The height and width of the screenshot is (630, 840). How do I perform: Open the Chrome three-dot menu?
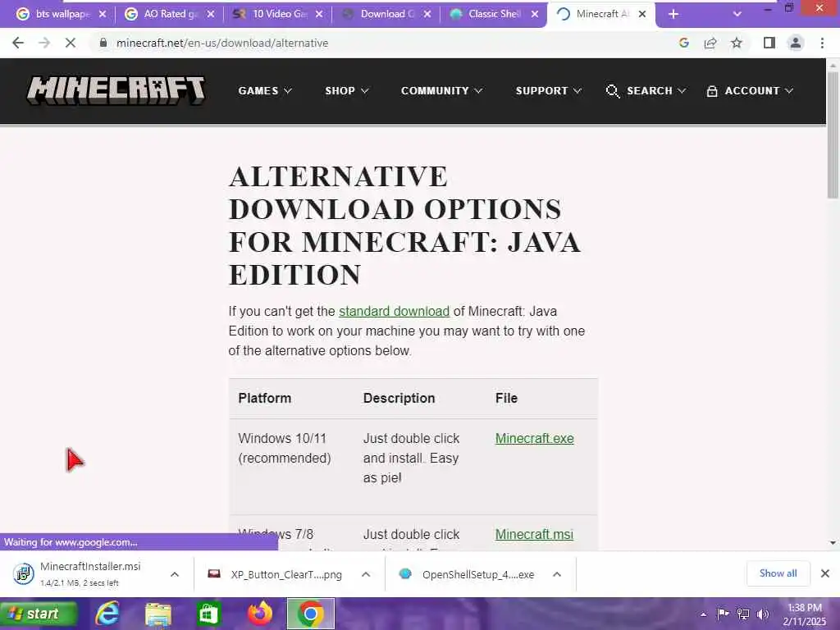[822, 43]
